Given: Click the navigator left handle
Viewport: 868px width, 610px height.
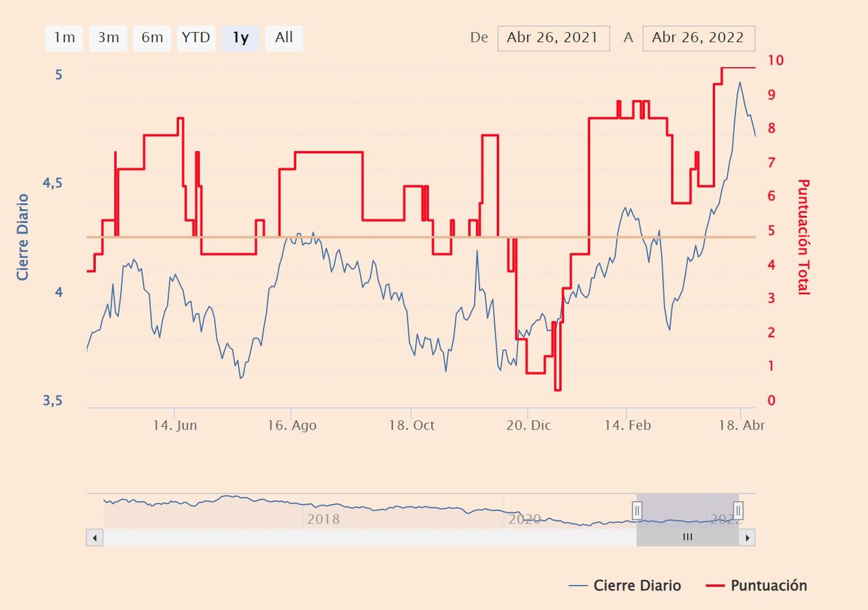Looking at the screenshot, I should pos(637,511).
